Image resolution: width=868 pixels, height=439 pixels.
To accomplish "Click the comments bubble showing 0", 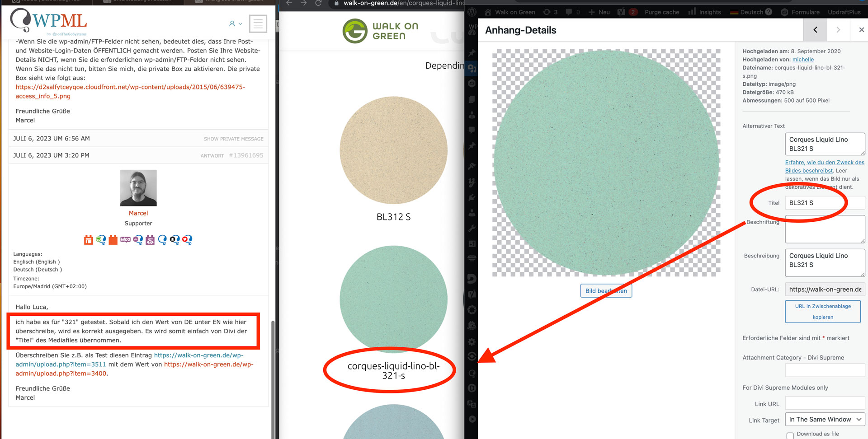I will click(572, 12).
